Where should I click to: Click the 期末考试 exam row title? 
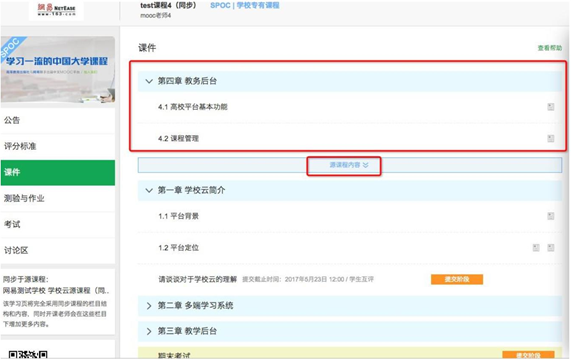[x=174, y=356]
